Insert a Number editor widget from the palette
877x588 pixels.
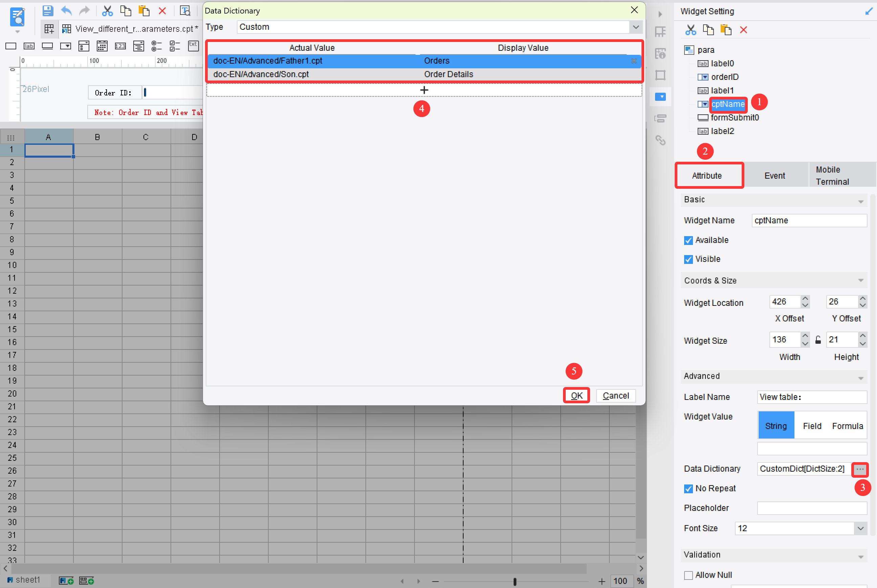pyautogui.click(x=120, y=46)
